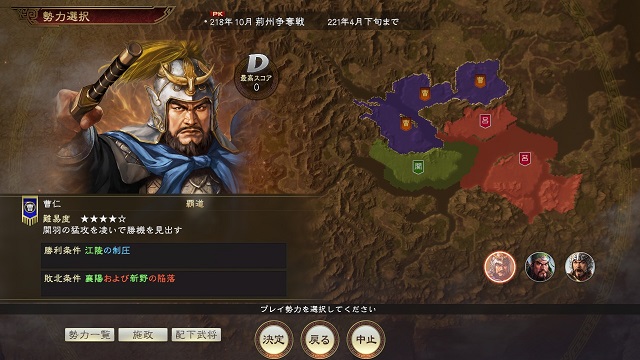
Task: Click the blue 曹 faction banner beside 曹仁
Action: coord(30,210)
